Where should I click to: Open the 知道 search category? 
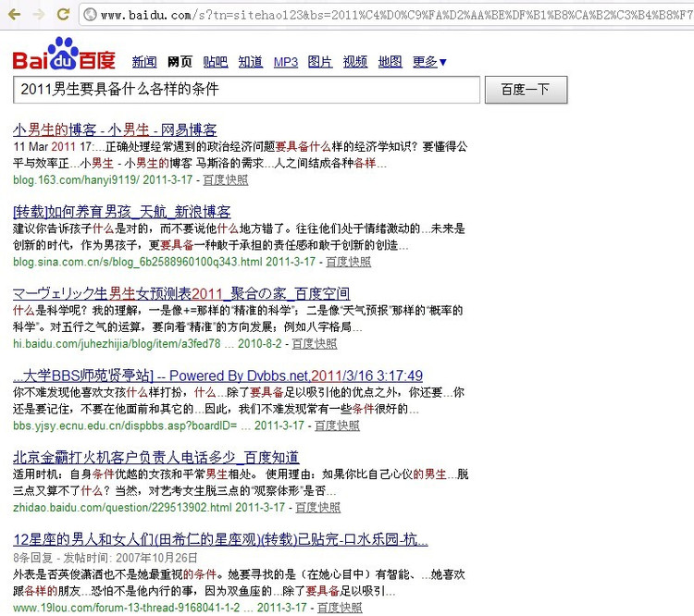(251, 62)
